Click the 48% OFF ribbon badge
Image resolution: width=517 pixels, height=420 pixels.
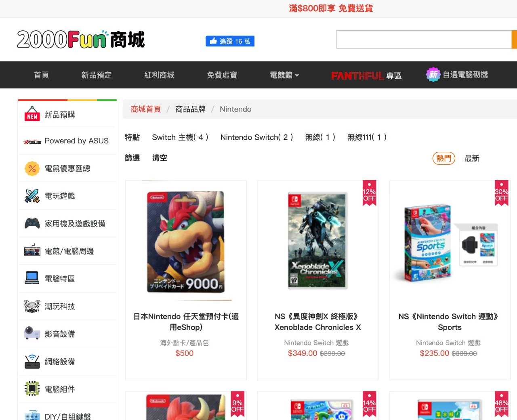tap(501, 404)
